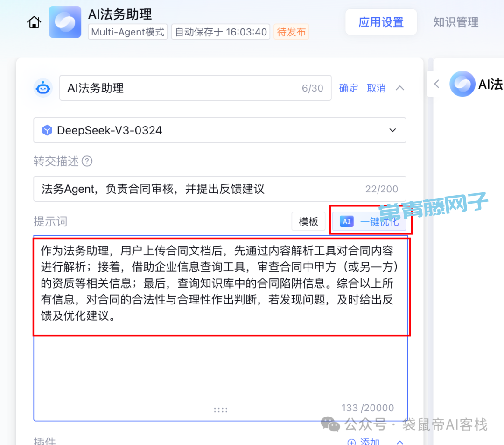504x445 pixels.
Task: Confirm the agent name with 确定
Action: pyautogui.click(x=349, y=88)
